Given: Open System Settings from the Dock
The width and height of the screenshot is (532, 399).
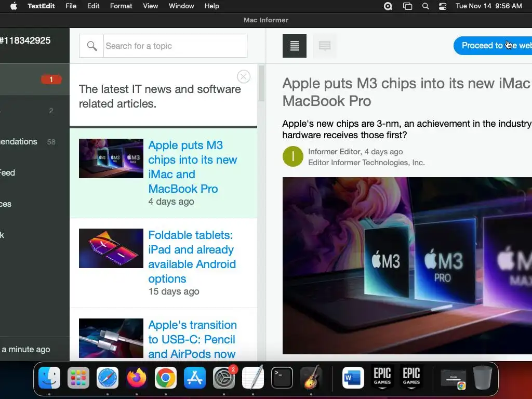Looking at the screenshot, I should [x=224, y=378].
